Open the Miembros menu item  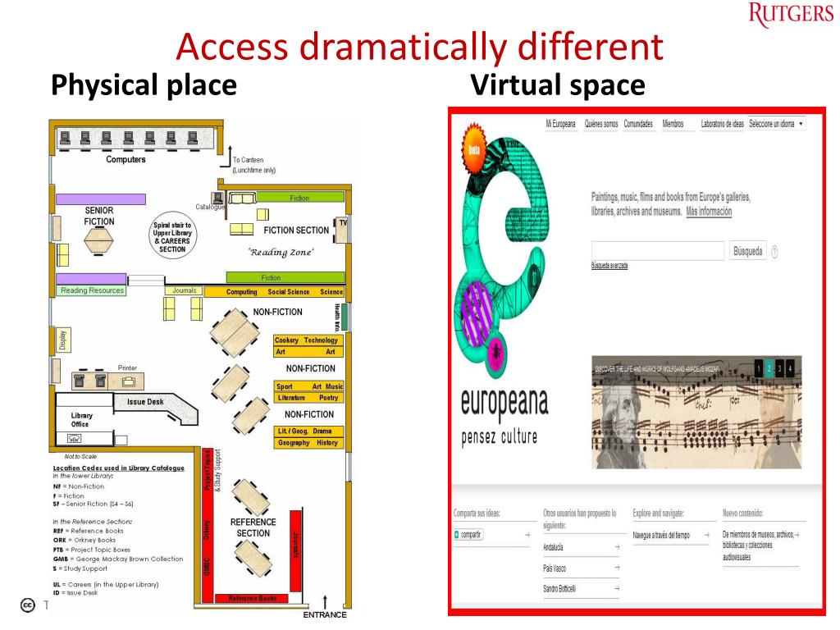point(673,124)
